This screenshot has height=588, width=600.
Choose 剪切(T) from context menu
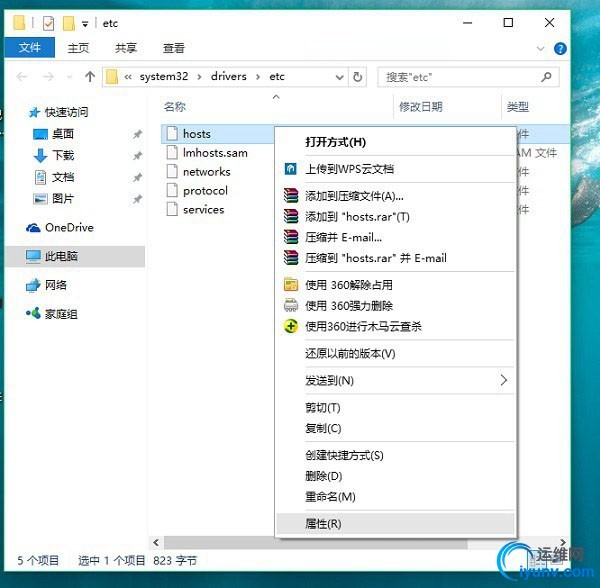(x=395, y=407)
